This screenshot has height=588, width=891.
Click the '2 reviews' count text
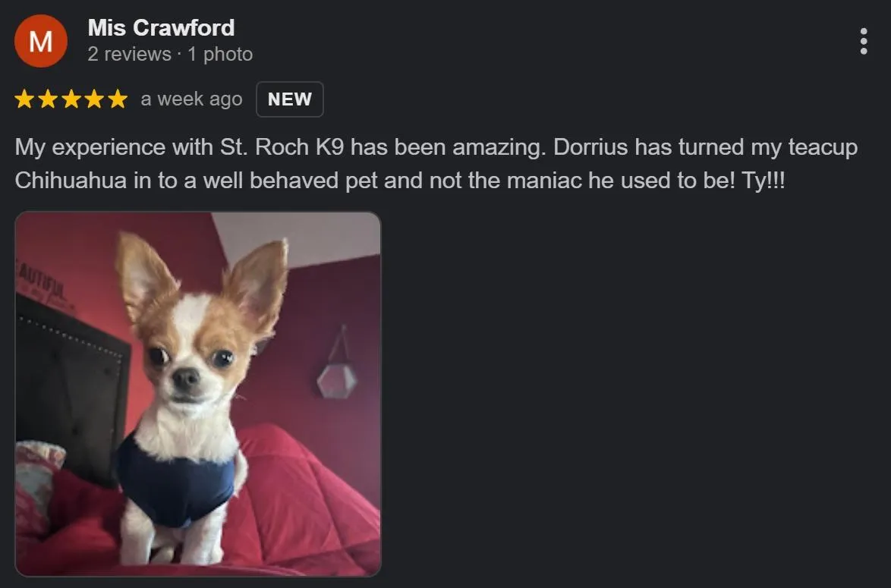[x=129, y=55]
